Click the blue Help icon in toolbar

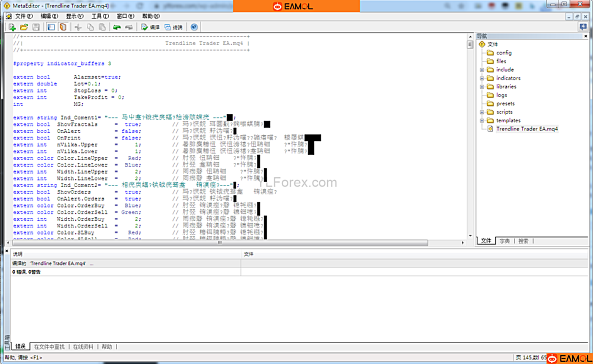194,27
